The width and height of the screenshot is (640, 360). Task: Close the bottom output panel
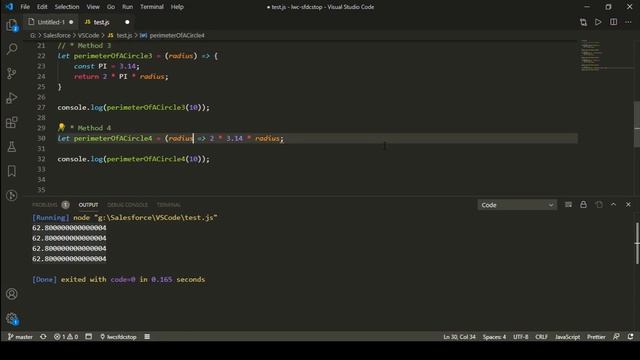coord(628,205)
